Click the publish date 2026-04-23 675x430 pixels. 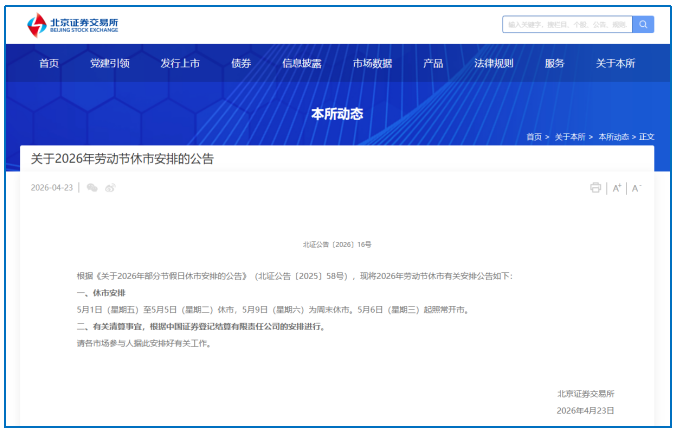click(52, 188)
